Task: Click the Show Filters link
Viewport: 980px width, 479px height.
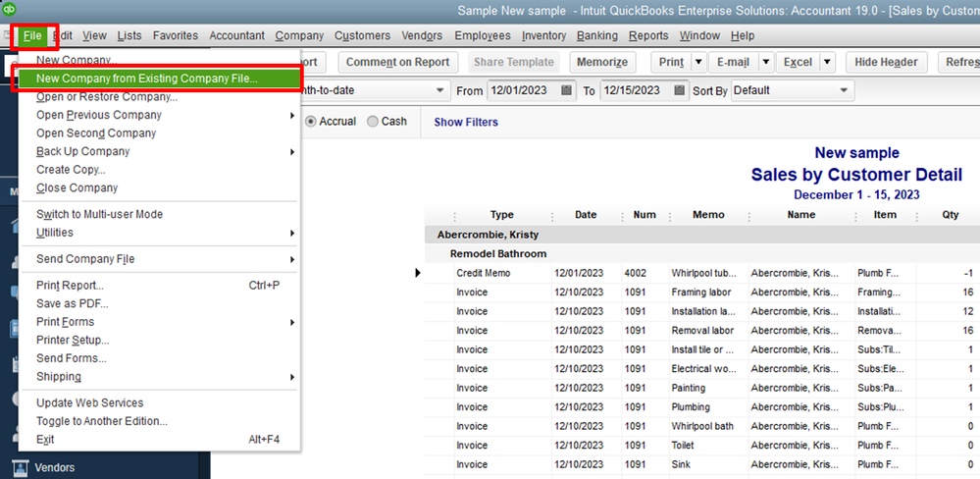Action: (x=466, y=123)
